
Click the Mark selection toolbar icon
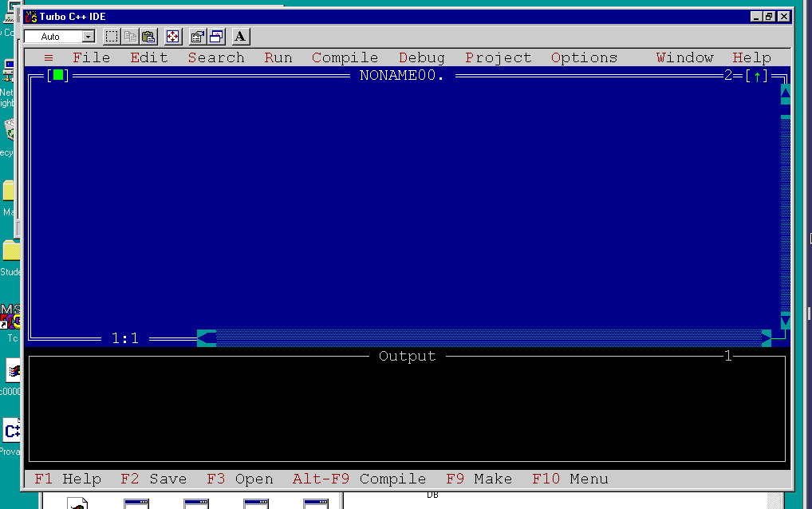112,36
